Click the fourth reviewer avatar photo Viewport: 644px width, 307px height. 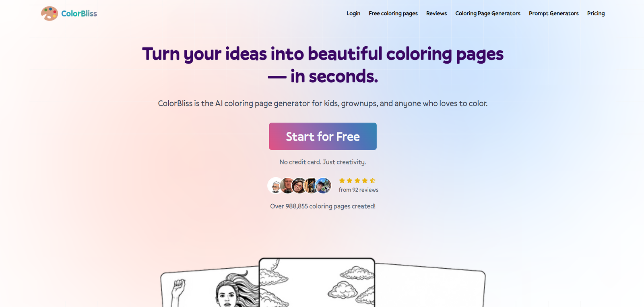pyautogui.click(x=311, y=186)
